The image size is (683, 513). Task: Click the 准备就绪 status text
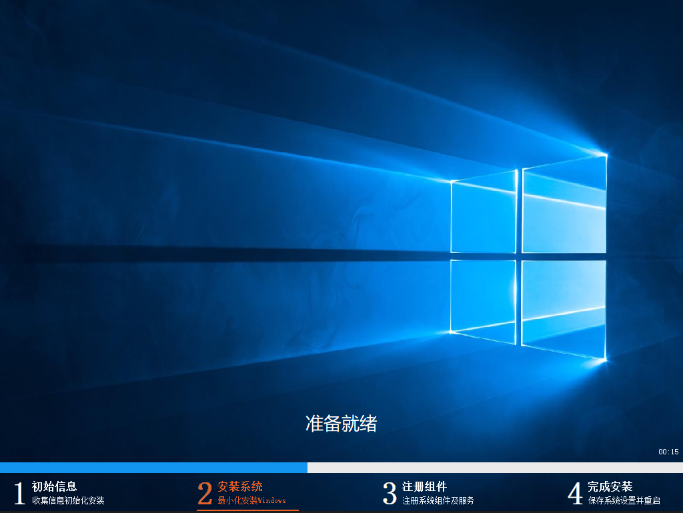pos(341,424)
